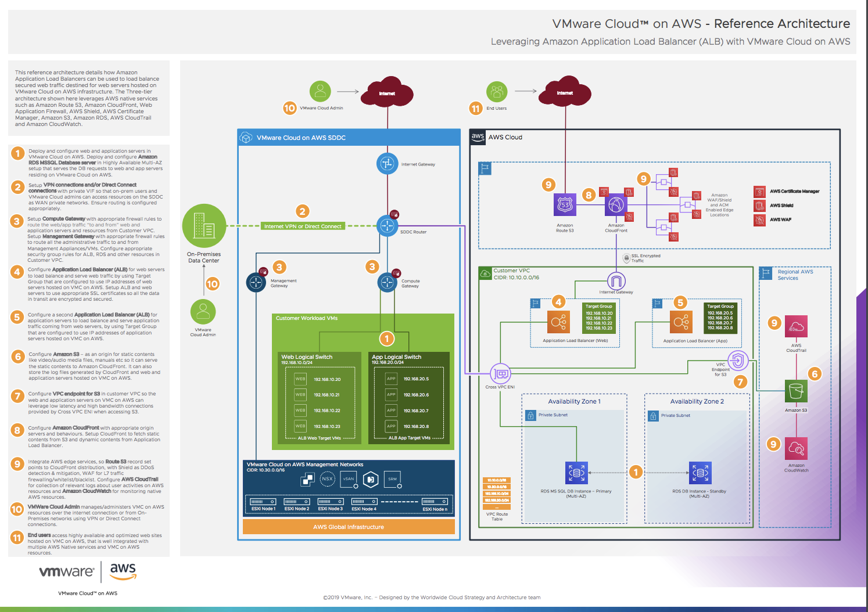
Task: Click the copyright line at page bottom
Action: point(432,597)
